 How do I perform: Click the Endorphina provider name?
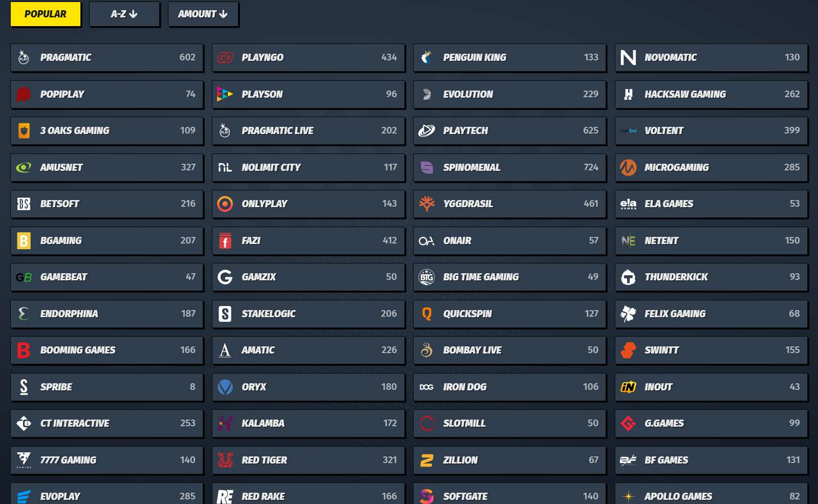click(69, 314)
